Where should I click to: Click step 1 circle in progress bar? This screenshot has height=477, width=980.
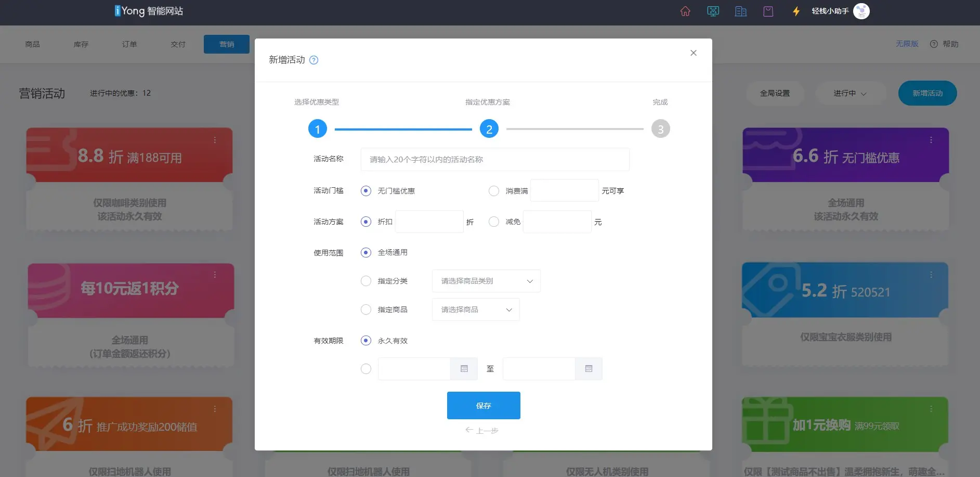click(318, 129)
